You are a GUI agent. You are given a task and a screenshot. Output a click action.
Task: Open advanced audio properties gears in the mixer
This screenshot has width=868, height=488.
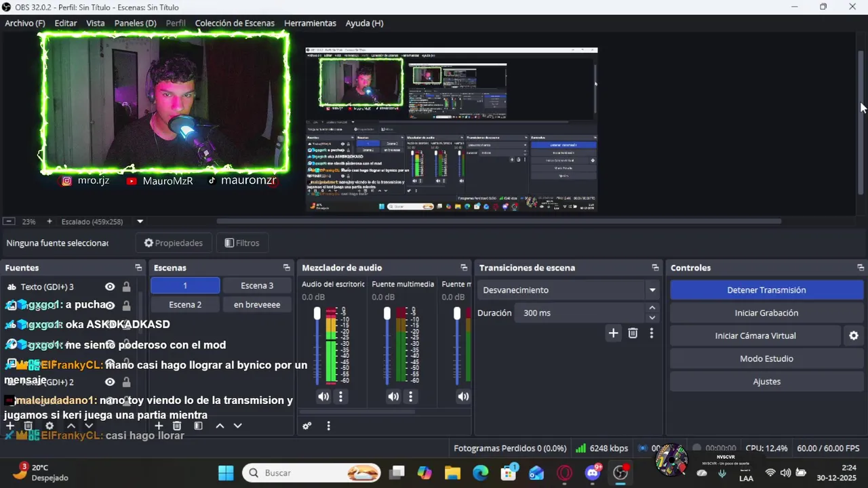307,426
